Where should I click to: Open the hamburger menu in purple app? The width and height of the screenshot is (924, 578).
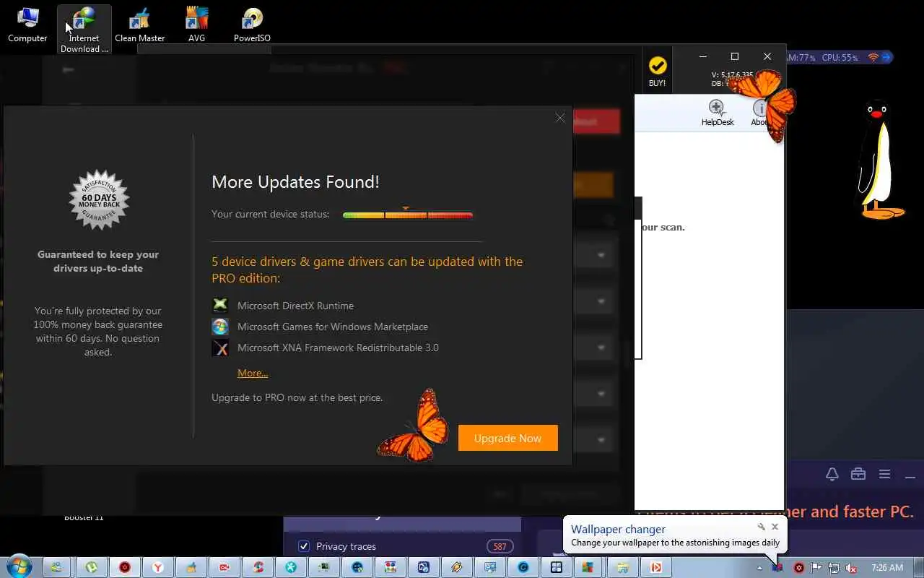pyautogui.click(x=884, y=475)
